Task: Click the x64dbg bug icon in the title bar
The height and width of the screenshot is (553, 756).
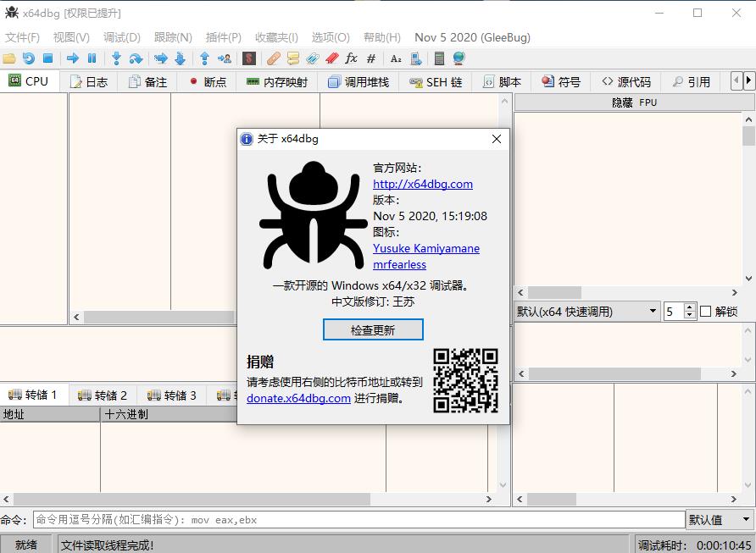Action: coord(12,13)
